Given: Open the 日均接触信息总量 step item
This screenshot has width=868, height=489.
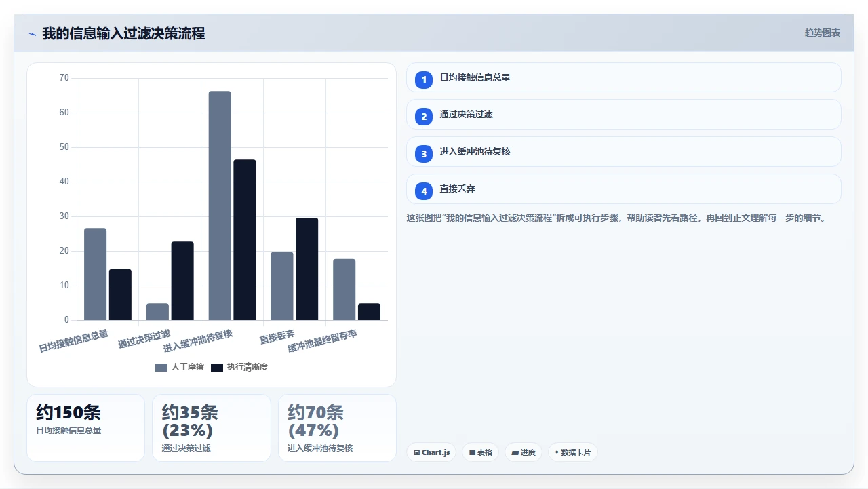Looking at the screenshot, I should [x=624, y=77].
